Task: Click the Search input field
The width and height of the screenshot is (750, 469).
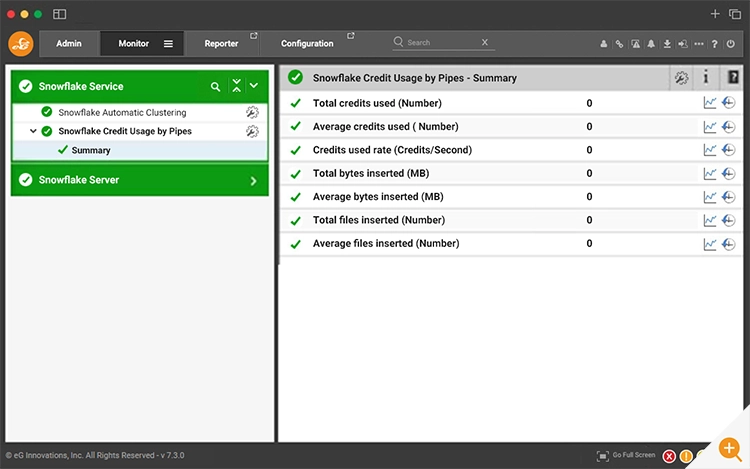Action: coord(442,43)
